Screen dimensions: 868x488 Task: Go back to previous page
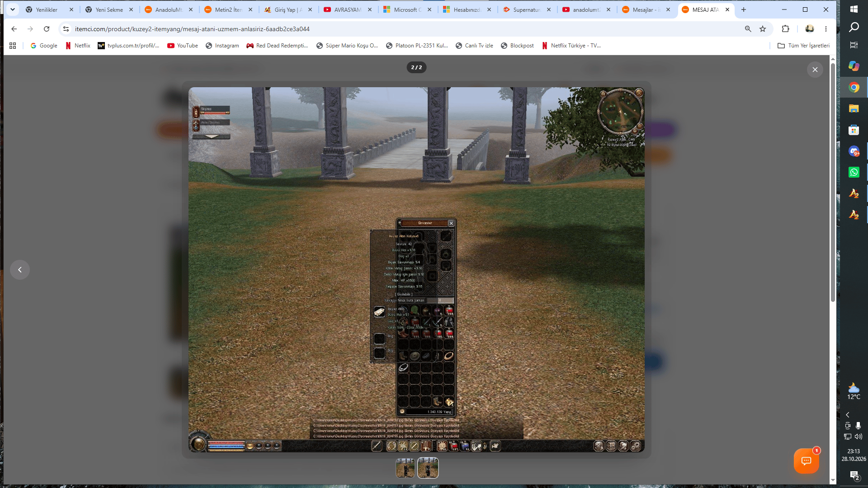point(14,29)
